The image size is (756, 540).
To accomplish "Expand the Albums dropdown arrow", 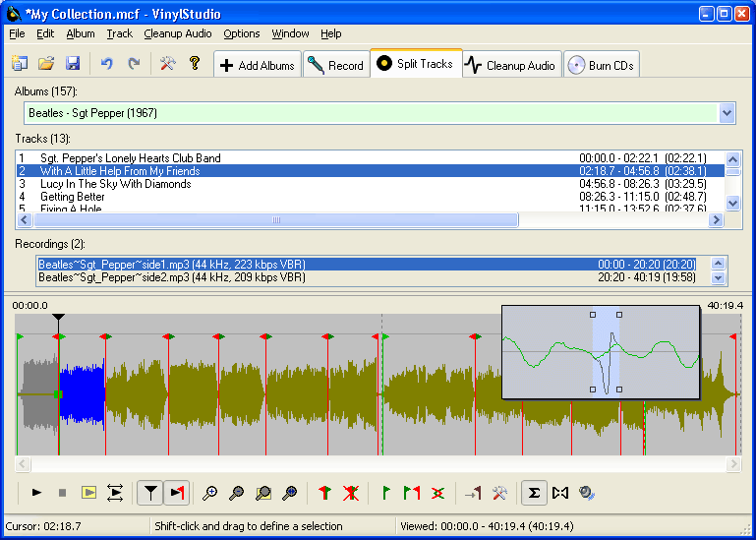I will click(727, 113).
